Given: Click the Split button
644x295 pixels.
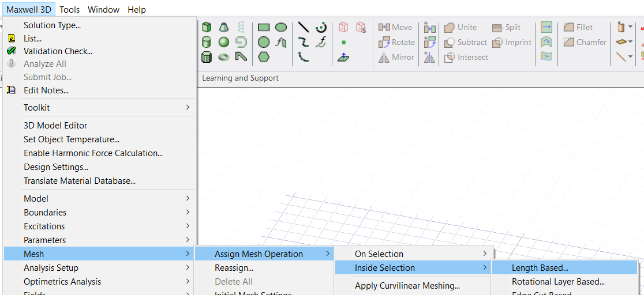Looking at the screenshot, I should (507, 28).
